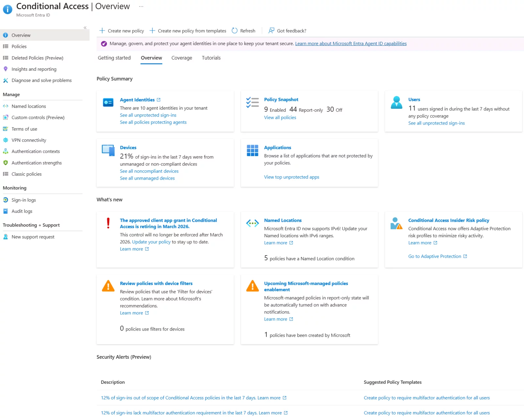
Task: Collapse the left navigation sidebar
Action: point(85,28)
